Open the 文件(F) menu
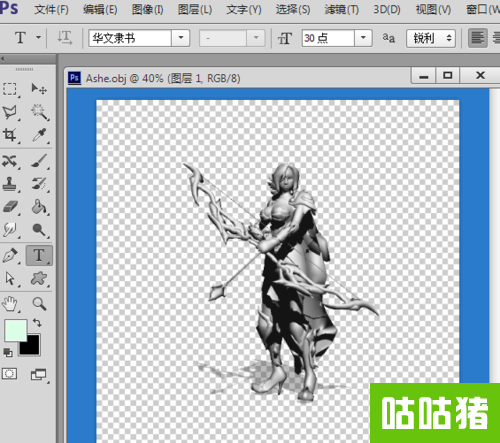Viewport: 500px width, 443px height. 51,10
